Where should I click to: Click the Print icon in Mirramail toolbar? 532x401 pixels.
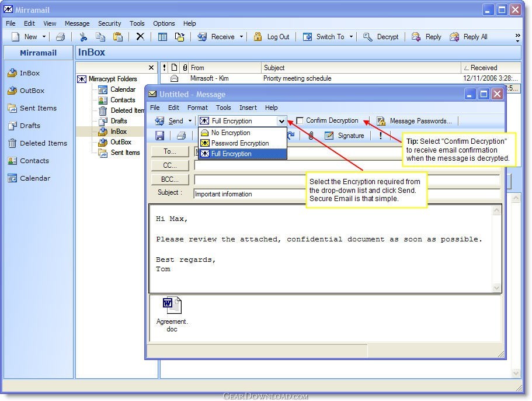(x=60, y=37)
